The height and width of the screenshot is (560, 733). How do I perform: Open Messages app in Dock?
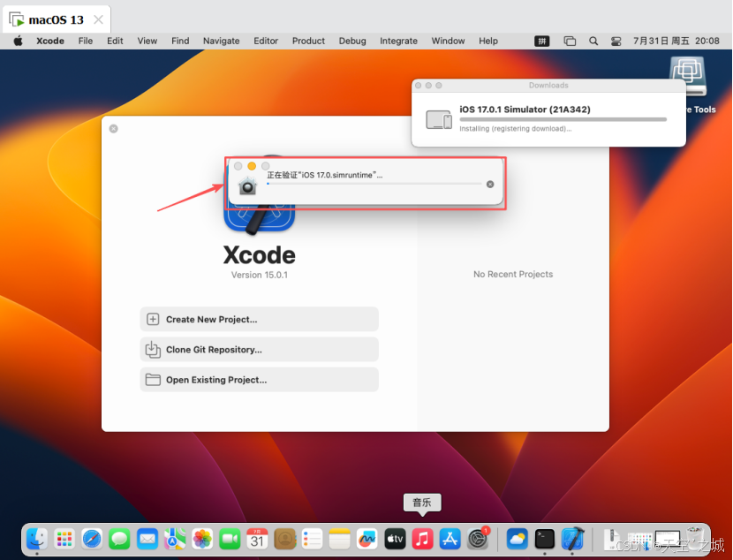(x=119, y=539)
